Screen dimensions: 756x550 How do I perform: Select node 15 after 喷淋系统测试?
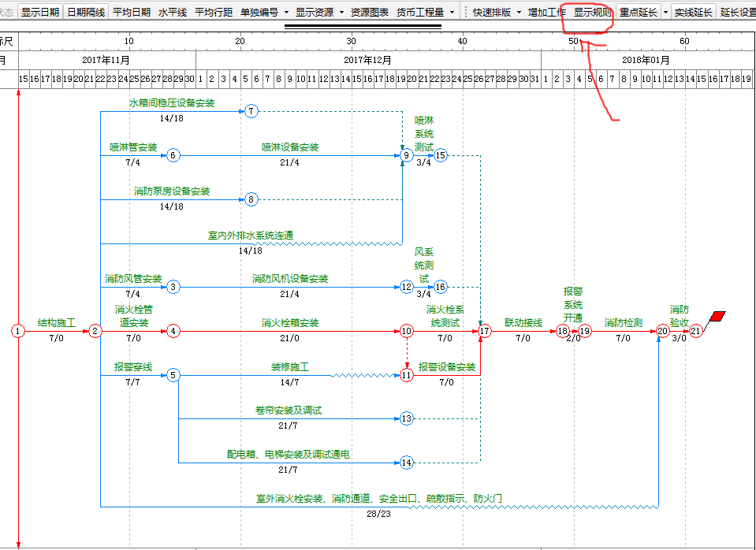440,155
